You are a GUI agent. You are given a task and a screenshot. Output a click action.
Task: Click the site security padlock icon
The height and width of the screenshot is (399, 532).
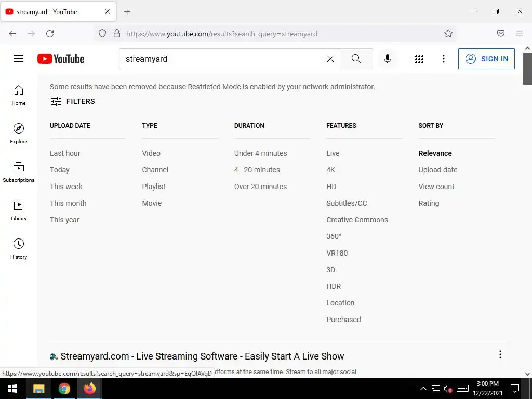[117, 34]
